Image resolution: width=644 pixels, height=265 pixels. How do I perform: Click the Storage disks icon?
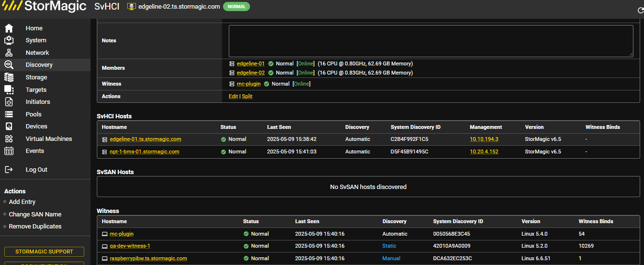[9, 77]
